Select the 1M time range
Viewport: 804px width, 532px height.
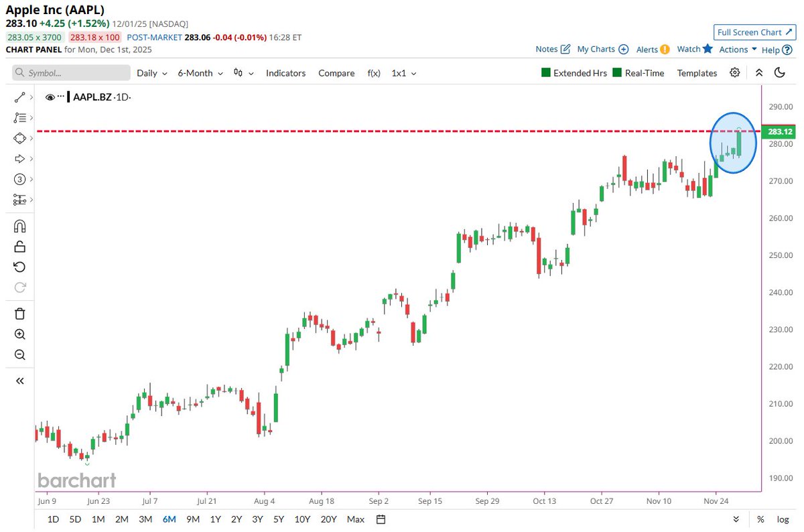[98, 519]
